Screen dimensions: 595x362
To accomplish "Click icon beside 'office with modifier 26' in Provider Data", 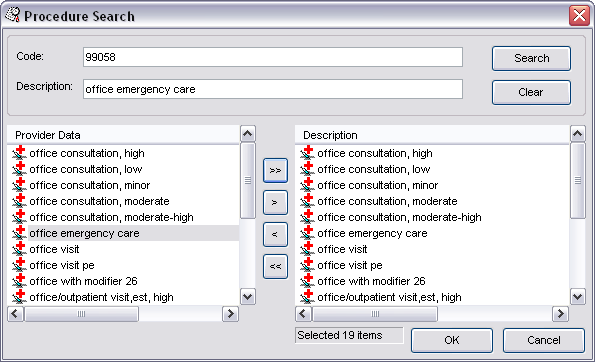I will 19,280.
